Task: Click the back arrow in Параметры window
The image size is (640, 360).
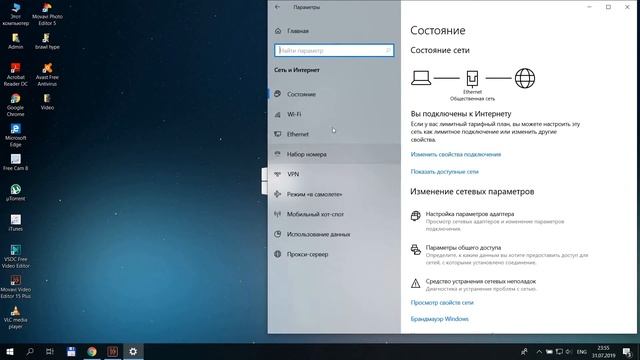Action: point(278,7)
